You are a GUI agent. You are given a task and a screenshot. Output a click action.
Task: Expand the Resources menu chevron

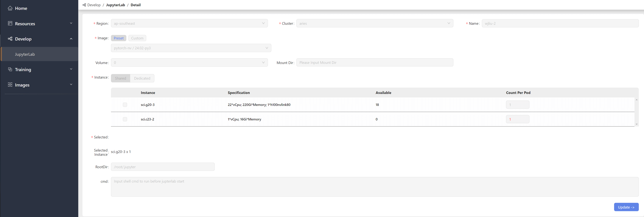71,23
